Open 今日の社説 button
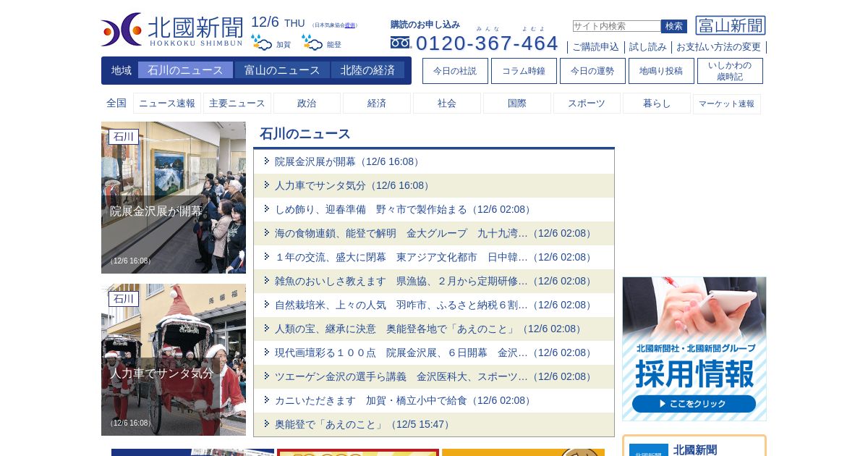 point(455,71)
